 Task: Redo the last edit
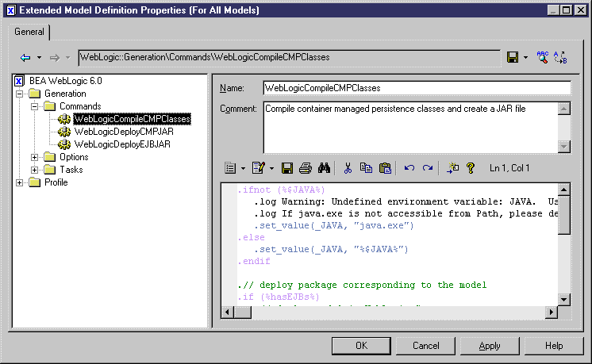click(428, 168)
